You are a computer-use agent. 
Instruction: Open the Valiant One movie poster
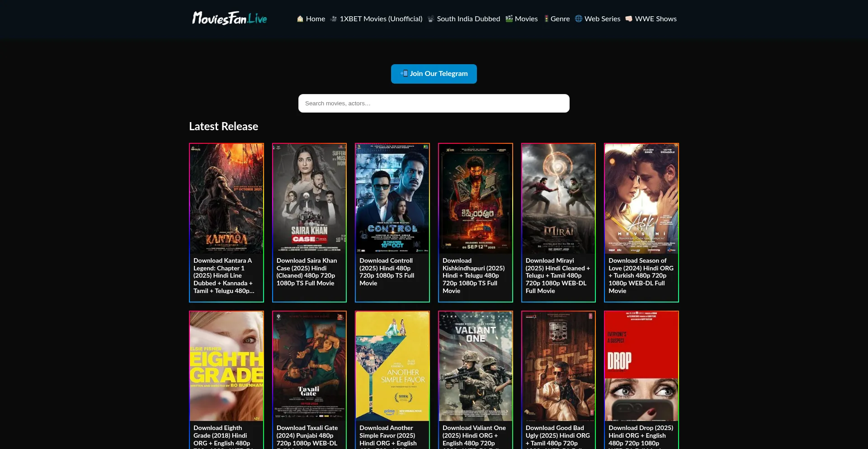475,366
